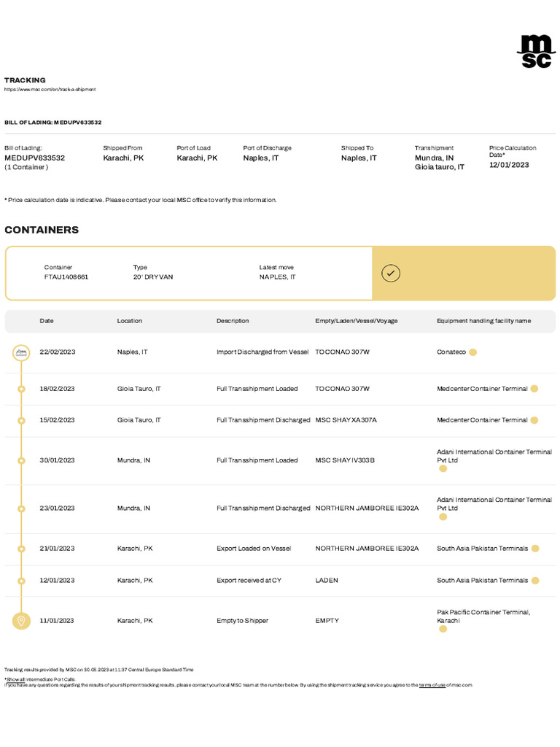Screen dimensions: 560x747
Task: Select the timeline marker for 15/02/2023
Action: [21, 420]
